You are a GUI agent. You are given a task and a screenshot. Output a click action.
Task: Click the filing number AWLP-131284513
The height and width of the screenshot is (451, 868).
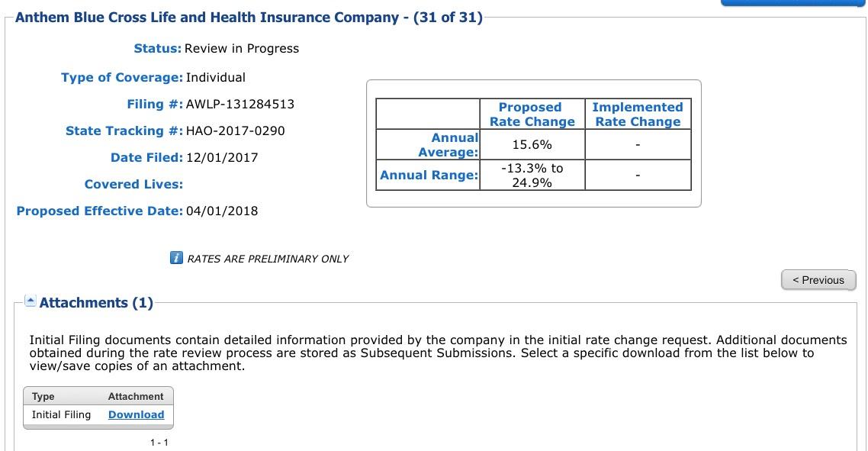tap(240, 104)
